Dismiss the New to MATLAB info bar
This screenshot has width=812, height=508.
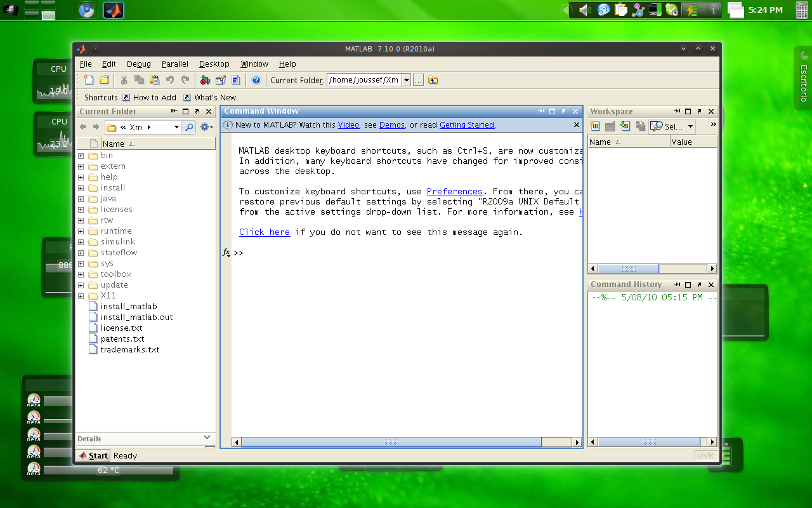coord(577,125)
